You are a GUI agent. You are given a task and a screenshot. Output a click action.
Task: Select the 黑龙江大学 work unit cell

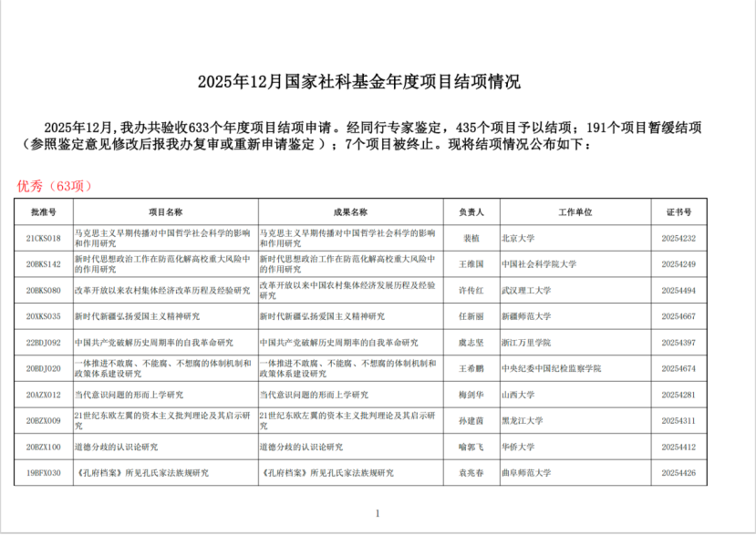click(522, 421)
